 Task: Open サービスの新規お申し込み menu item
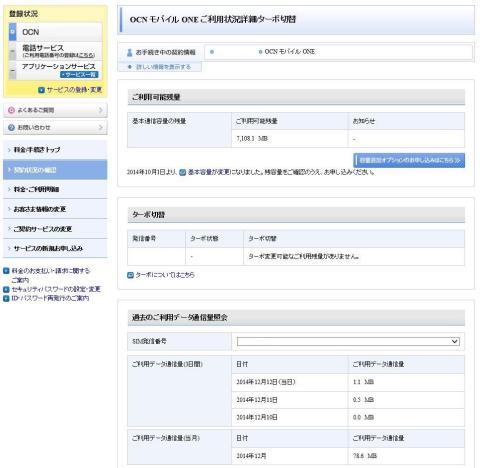(x=55, y=248)
